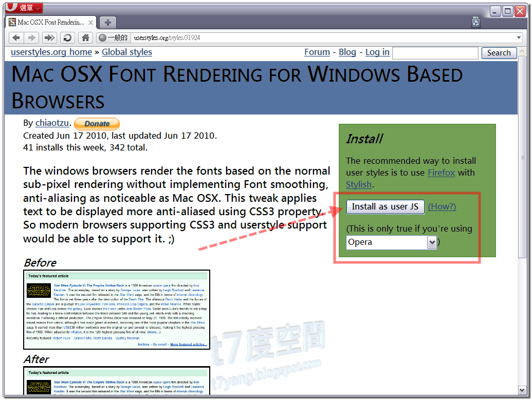The image size is (532, 400).
Task: Open the (How?) help link
Action: (x=442, y=206)
